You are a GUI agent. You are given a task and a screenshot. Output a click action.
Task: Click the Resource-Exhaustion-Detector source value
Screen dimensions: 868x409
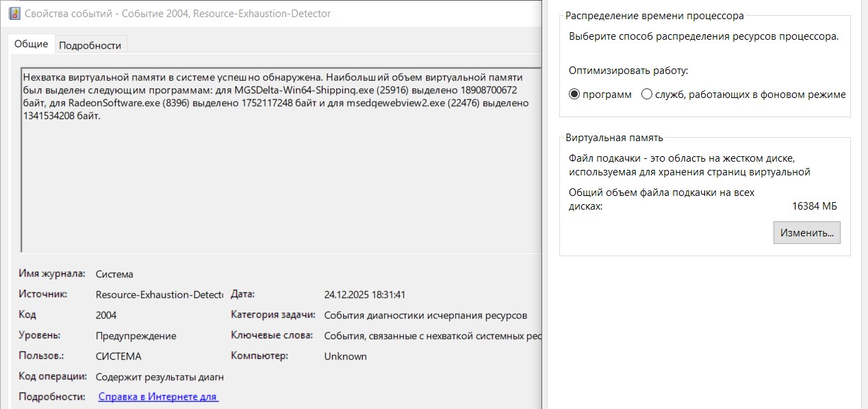tap(159, 295)
